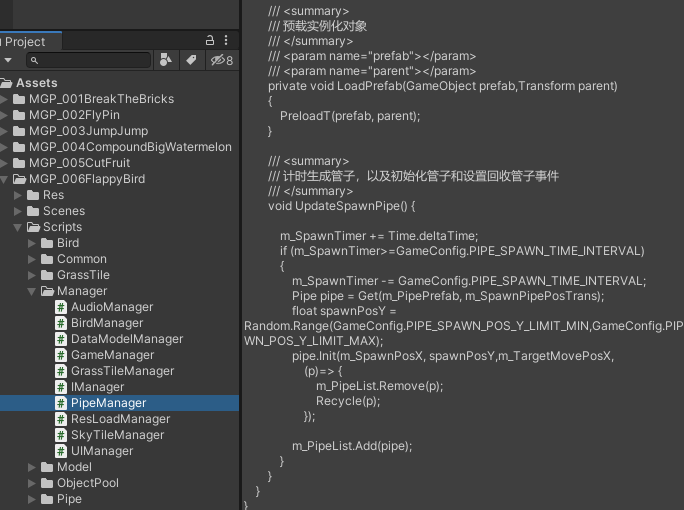Select the GrassTileManager script name
Image resolution: width=684 pixels, height=510 pixels.
pos(123,371)
